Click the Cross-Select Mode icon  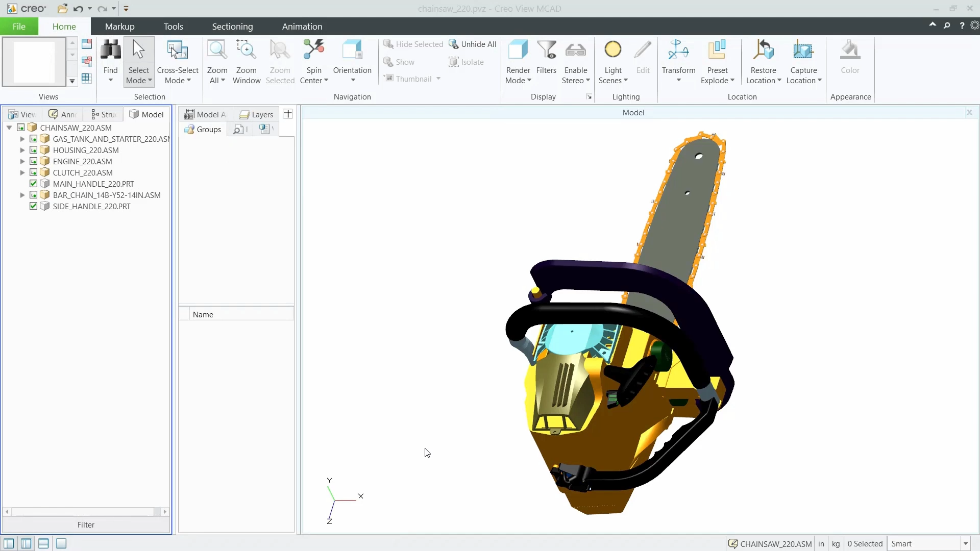(x=177, y=50)
